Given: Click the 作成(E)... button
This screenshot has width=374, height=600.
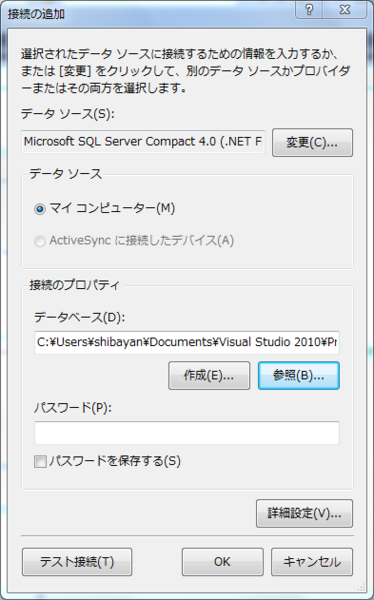Looking at the screenshot, I should click(x=209, y=376).
